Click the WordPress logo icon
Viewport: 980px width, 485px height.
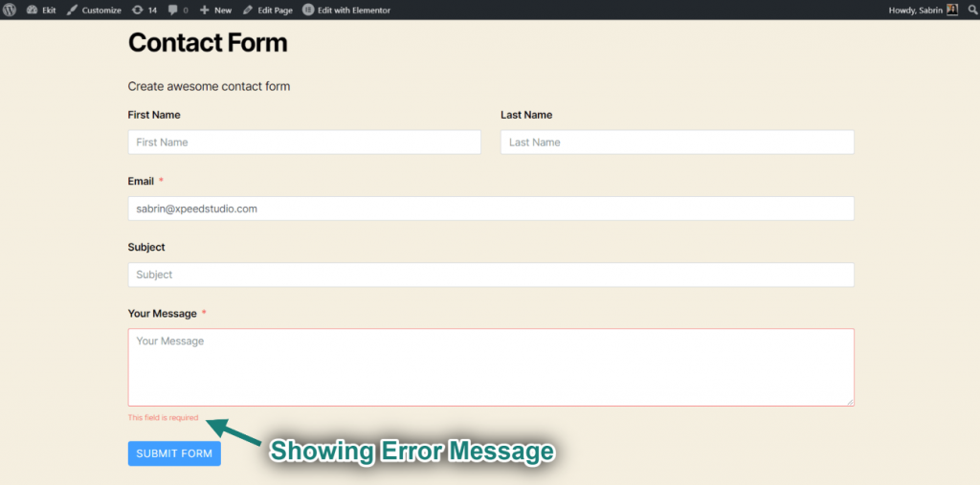click(10, 10)
